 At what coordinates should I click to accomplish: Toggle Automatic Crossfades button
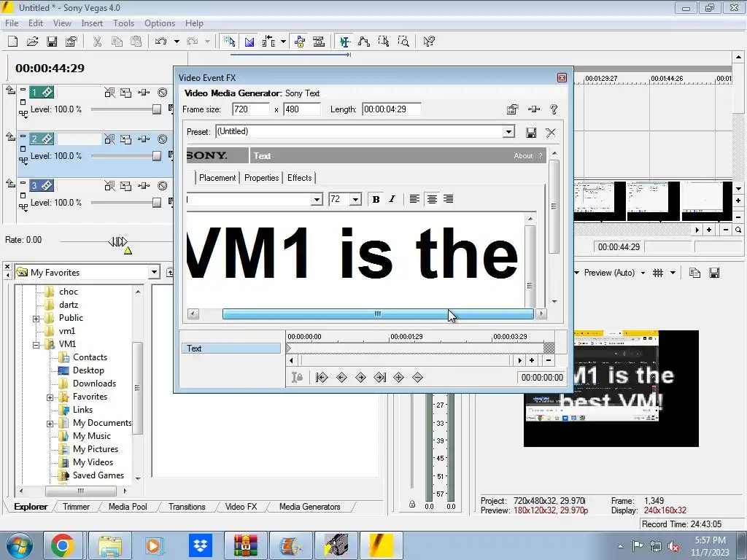(249, 42)
